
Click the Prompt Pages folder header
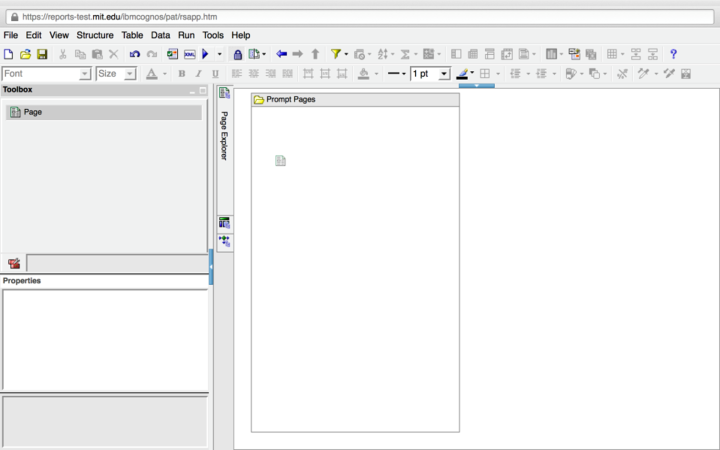click(290, 100)
